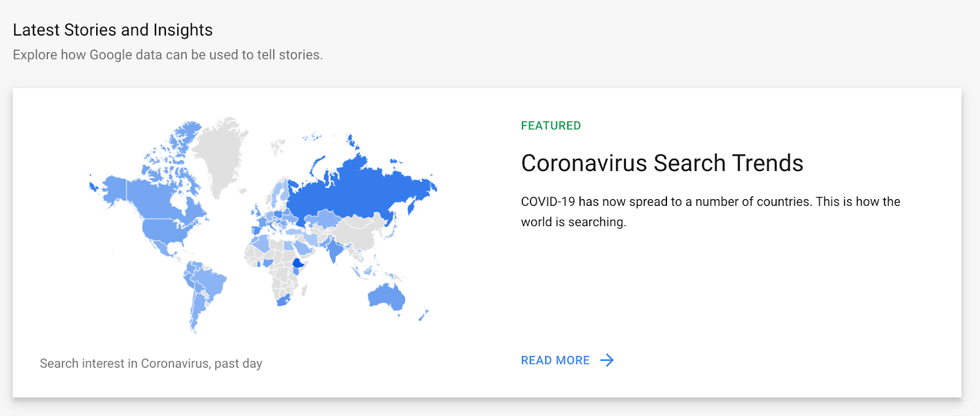Click the 'Latest Stories and Insights' heading
Viewport: 980px width, 416px height.
pyautogui.click(x=113, y=29)
